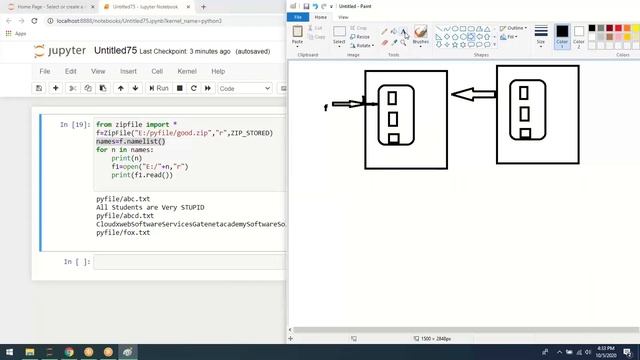Image resolution: width=640 pixels, height=360 pixels.
Task: Switch to the Paint View tab
Action: pyautogui.click(x=343, y=17)
